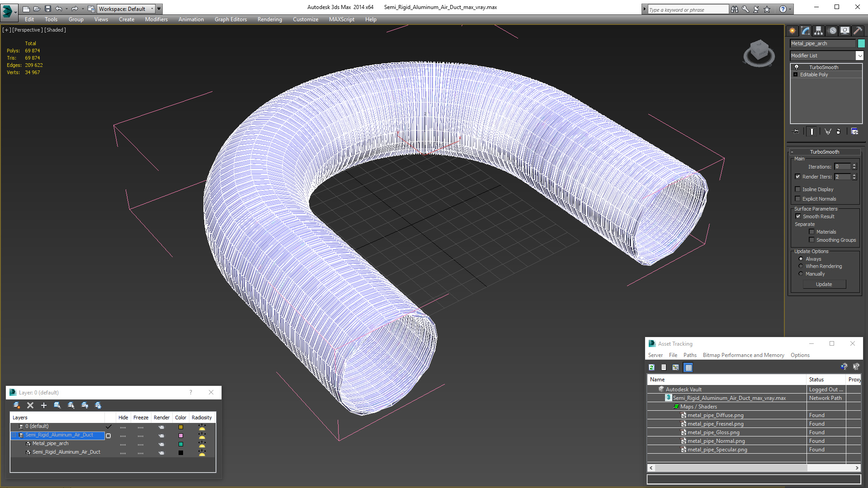The height and width of the screenshot is (488, 868).
Task: Toggle the Smooth Result checkbox
Action: (x=798, y=216)
